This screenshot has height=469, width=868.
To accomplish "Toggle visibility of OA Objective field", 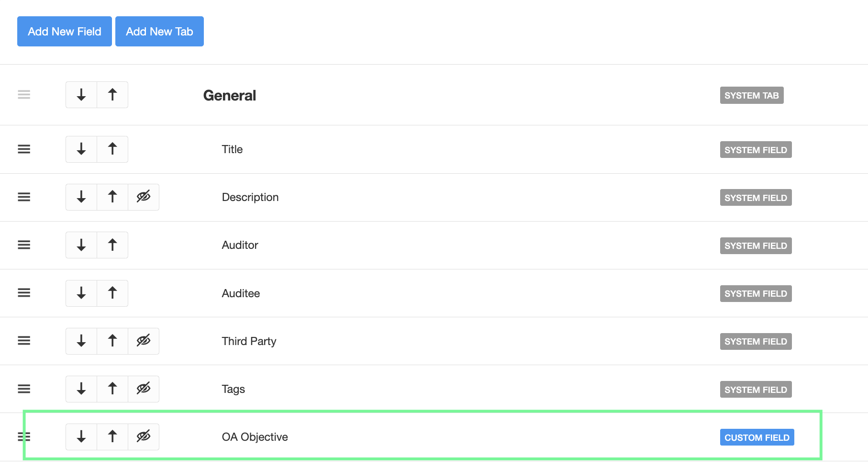I will 144,436.
